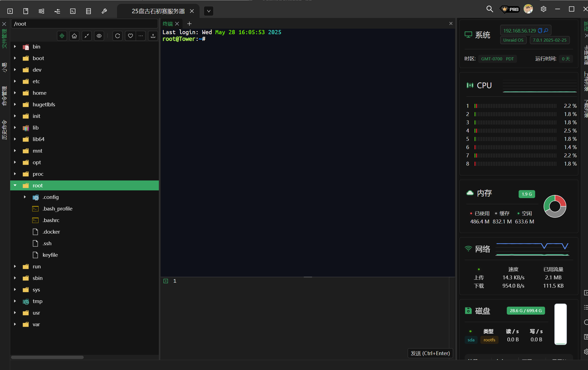588x370 pixels.
Task: Click the file tree horizontal scrollbar
Action: click(x=47, y=357)
